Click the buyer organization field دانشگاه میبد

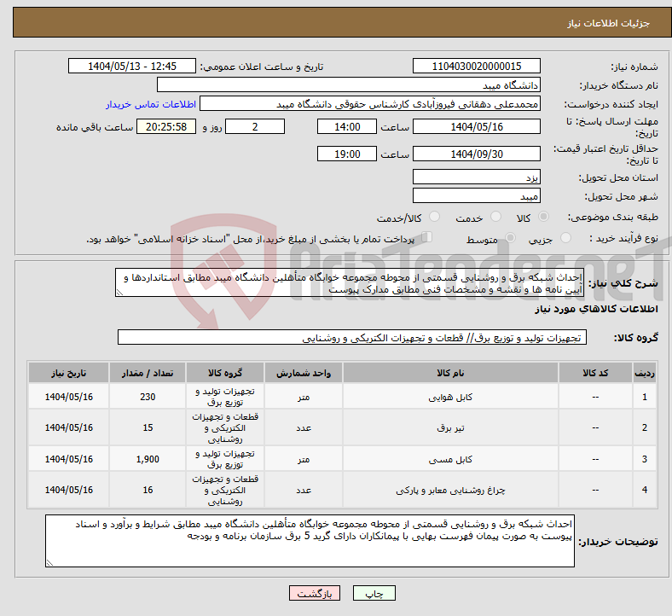click(x=349, y=84)
